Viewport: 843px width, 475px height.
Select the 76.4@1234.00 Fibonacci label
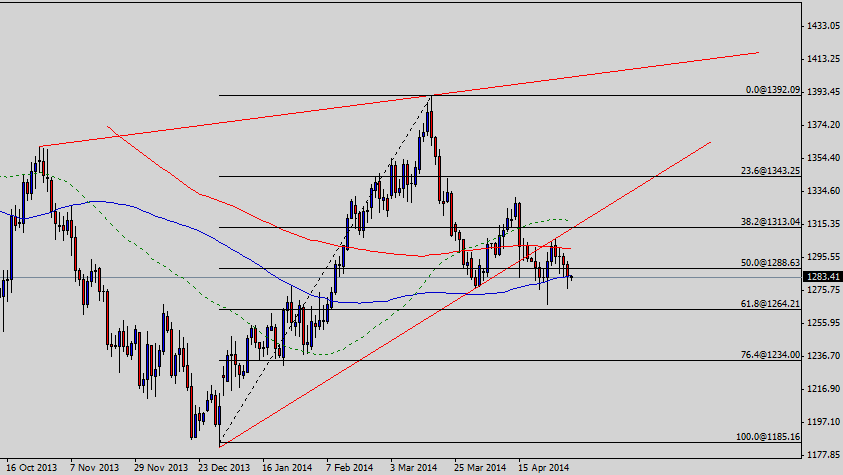tap(771, 354)
